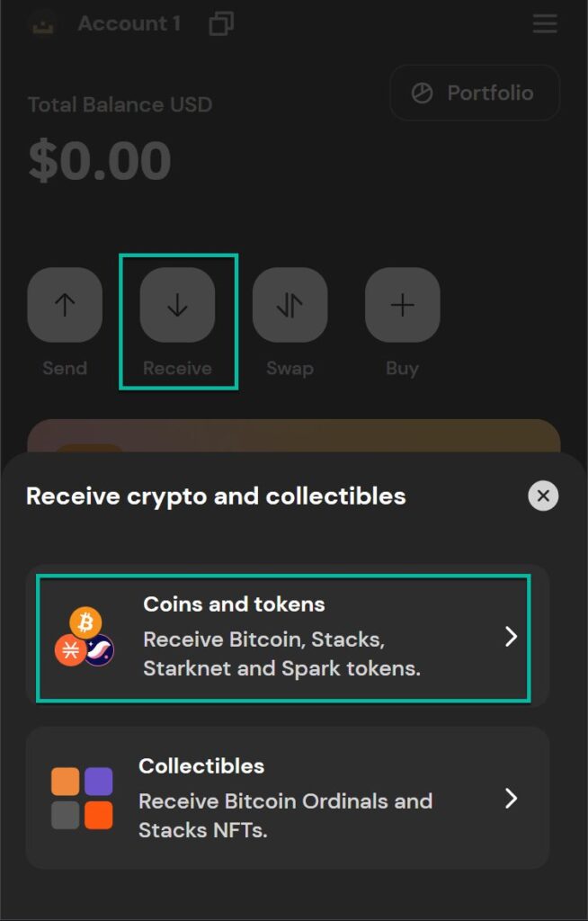Click the orange banner card
588x921 pixels.
tap(294, 435)
